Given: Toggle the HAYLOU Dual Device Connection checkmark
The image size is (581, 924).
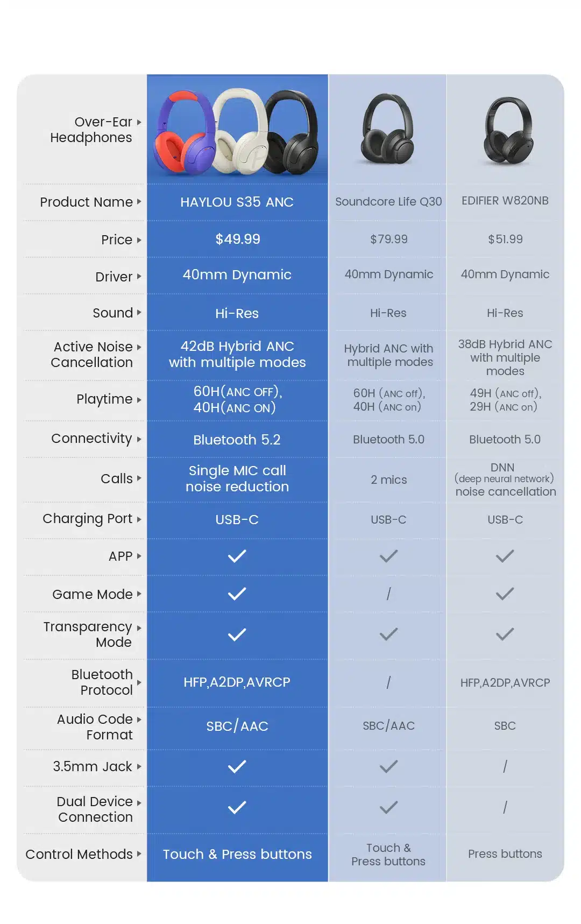Looking at the screenshot, I should [x=237, y=807].
